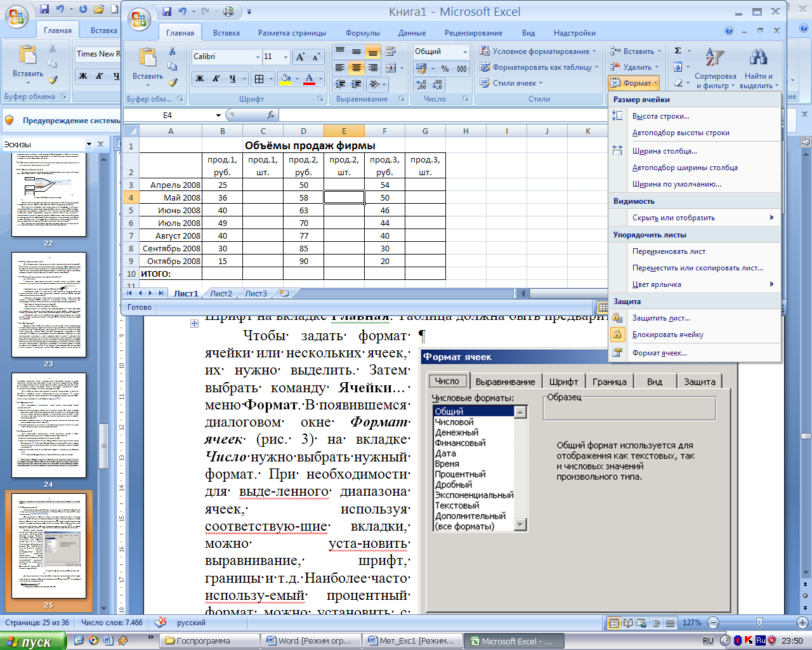Viewport: 812px width, 650px height.
Task: Switch to Лист2 sheet tab
Action: pos(221,293)
